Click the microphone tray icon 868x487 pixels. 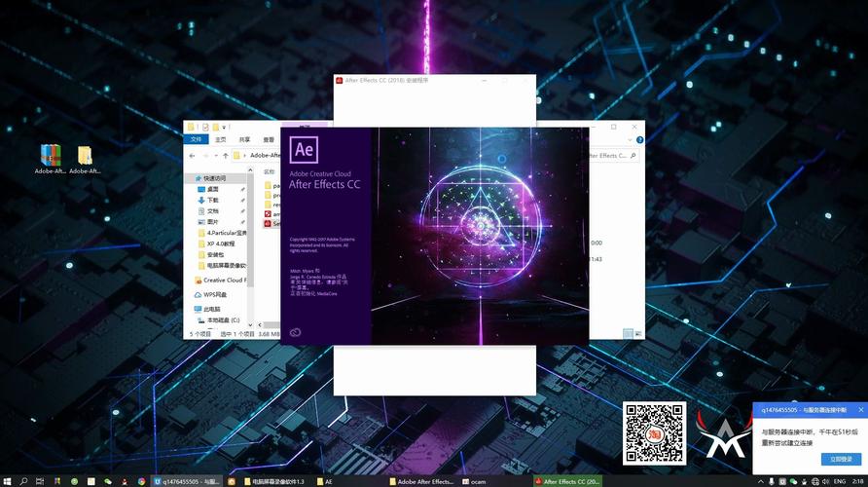tap(771, 481)
